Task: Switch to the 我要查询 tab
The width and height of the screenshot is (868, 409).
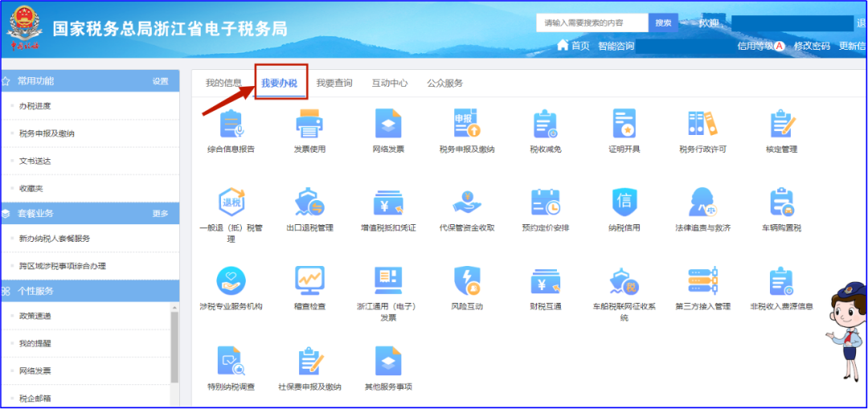Action: click(334, 83)
